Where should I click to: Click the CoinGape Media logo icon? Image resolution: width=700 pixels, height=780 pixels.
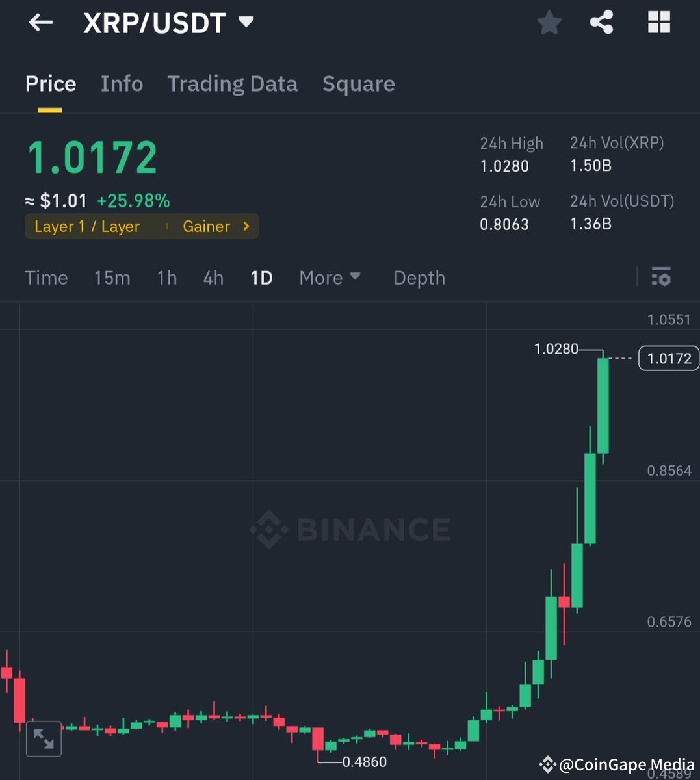pos(548,764)
